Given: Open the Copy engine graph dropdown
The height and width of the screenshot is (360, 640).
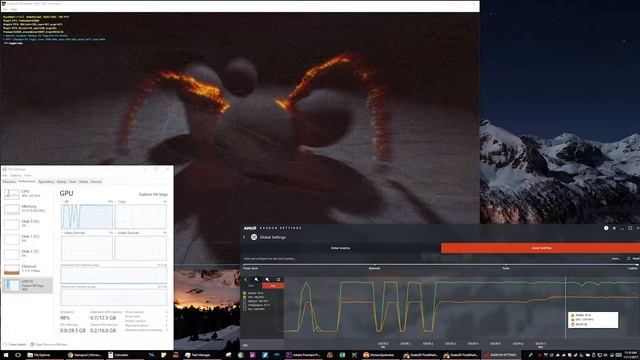Looking at the screenshot, I should (x=121, y=202).
